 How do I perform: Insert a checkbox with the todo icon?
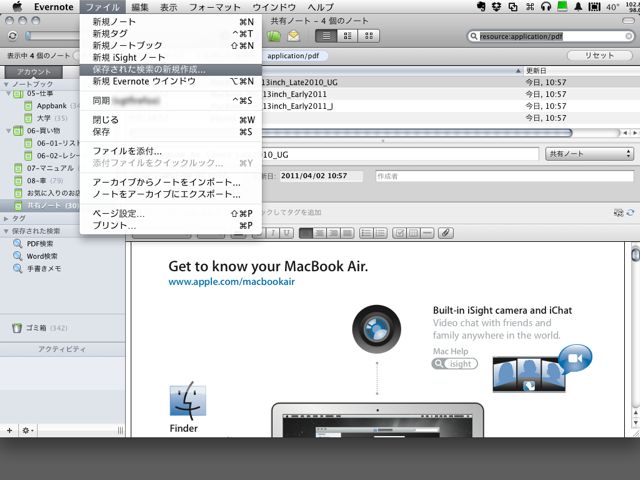(x=400, y=233)
